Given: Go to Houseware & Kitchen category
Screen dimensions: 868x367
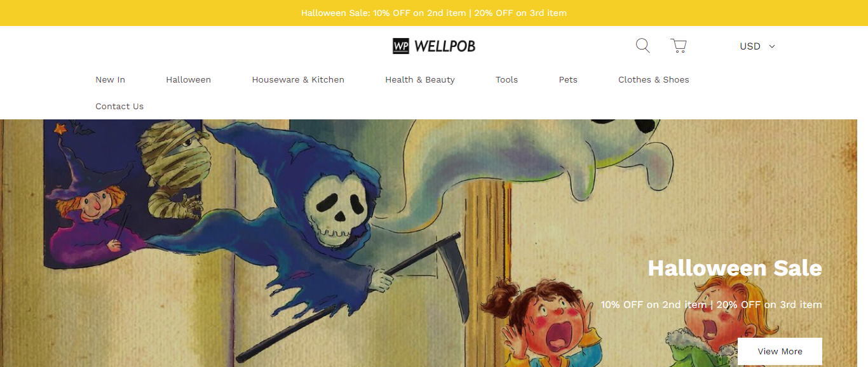Looking at the screenshot, I should coord(298,79).
